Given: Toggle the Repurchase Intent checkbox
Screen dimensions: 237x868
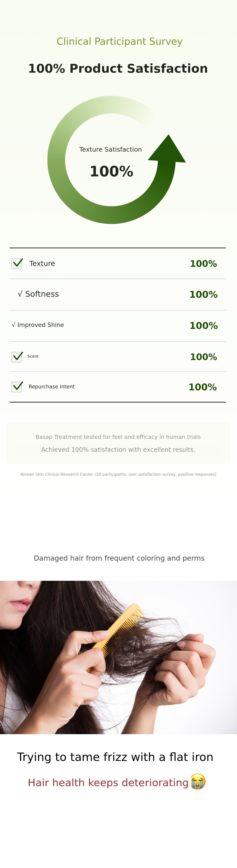Looking at the screenshot, I should [17, 387].
